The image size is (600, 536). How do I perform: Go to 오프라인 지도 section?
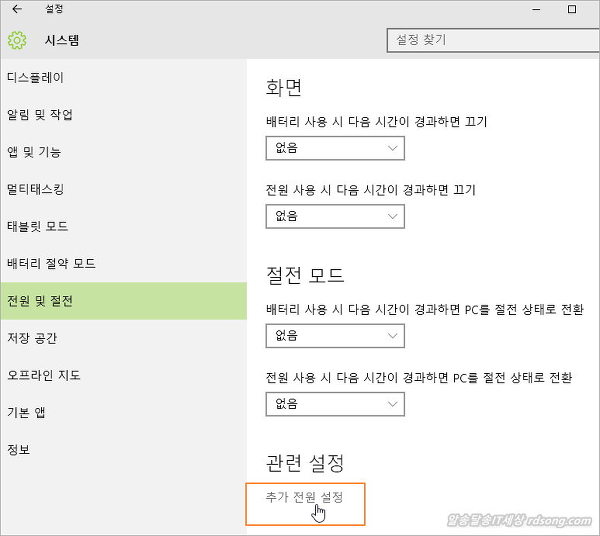(x=44, y=375)
